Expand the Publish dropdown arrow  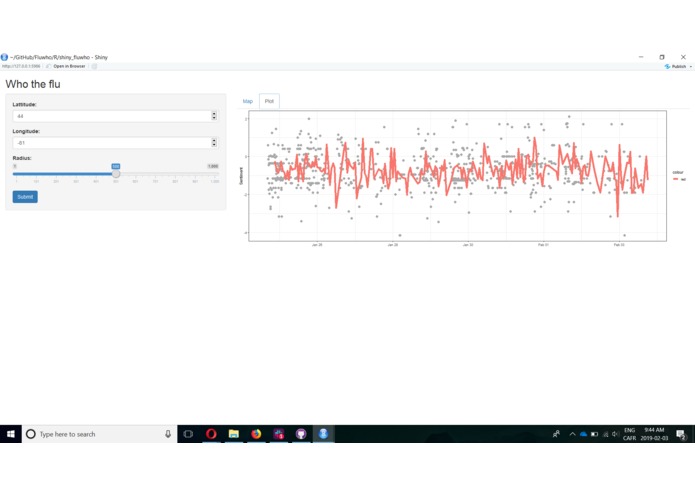click(x=691, y=66)
